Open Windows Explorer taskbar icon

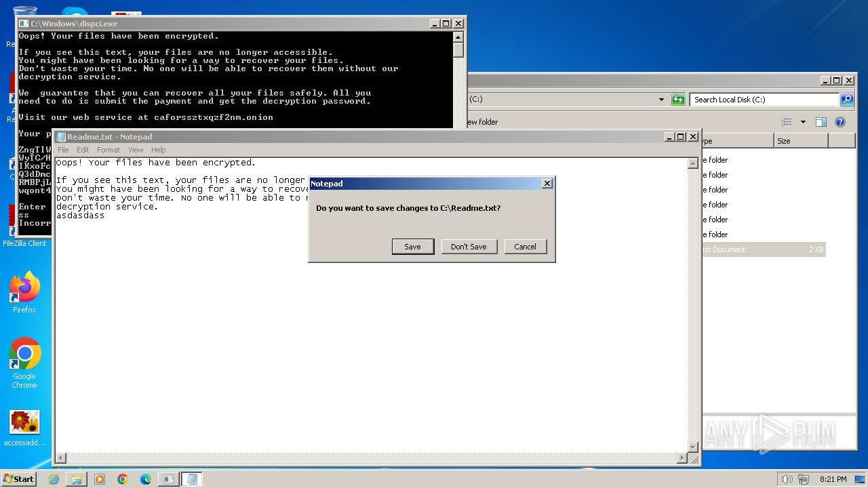point(77,479)
